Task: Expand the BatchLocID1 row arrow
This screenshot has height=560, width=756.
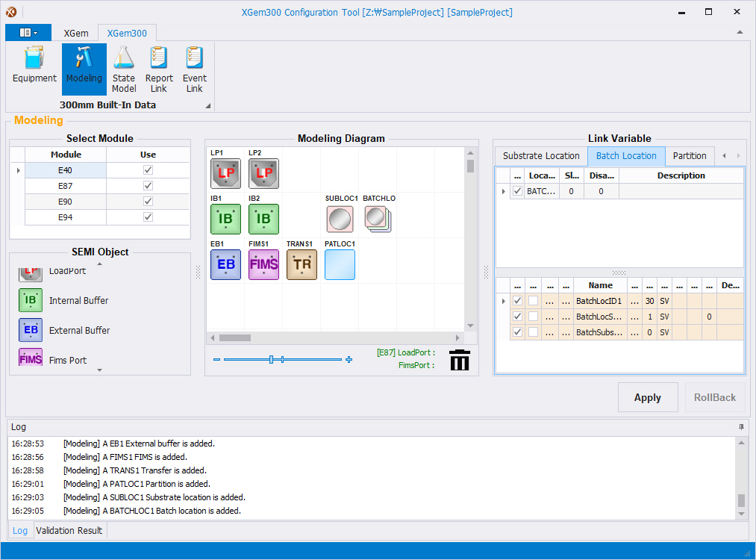Action: tap(503, 301)
